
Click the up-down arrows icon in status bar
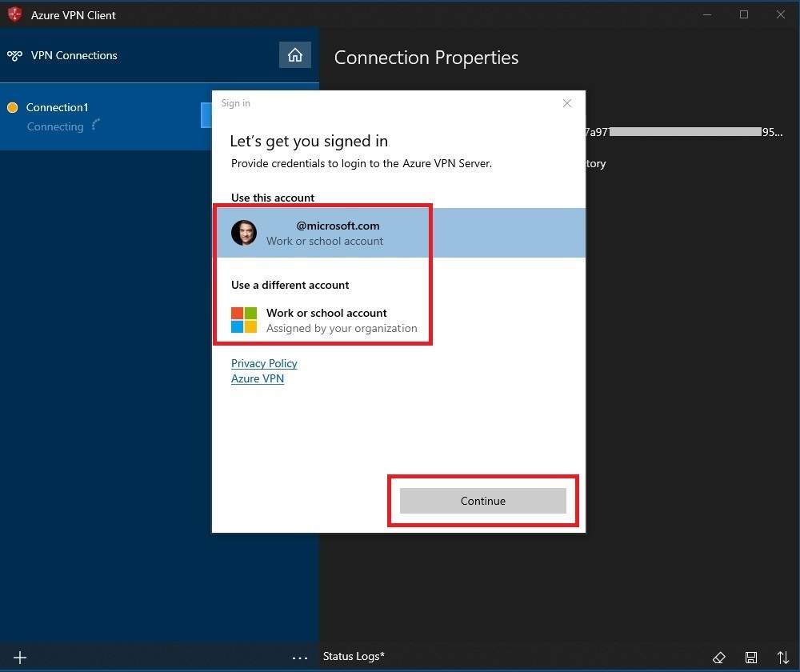(x=782, y=657)
